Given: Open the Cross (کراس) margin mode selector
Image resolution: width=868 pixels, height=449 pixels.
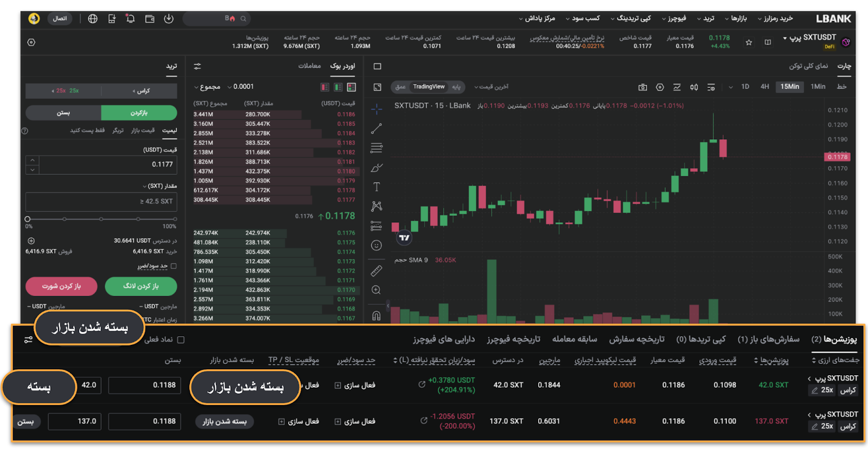Looking at the screenshot, I should [139, 91].
